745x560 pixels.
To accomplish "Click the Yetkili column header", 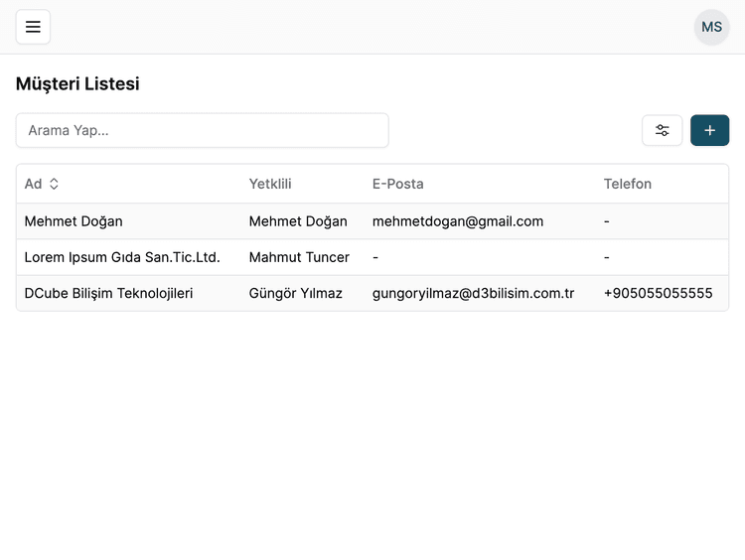I will click(270, 184).
